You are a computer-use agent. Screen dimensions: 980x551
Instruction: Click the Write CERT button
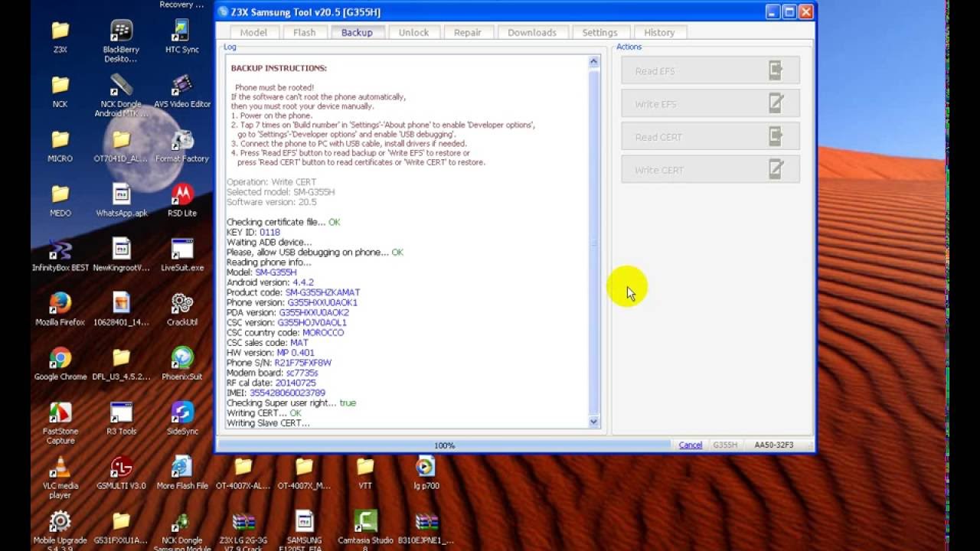coord(710,170)
